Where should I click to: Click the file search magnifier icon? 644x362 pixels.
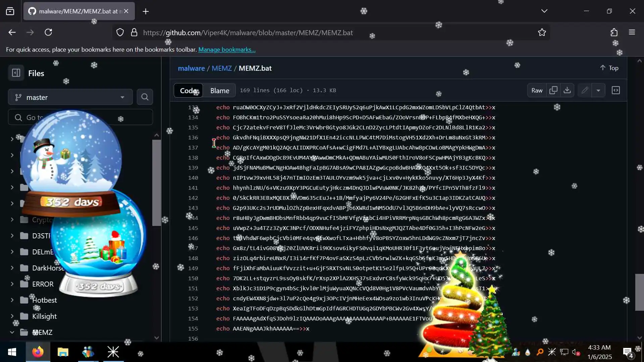tap(145, 97)
